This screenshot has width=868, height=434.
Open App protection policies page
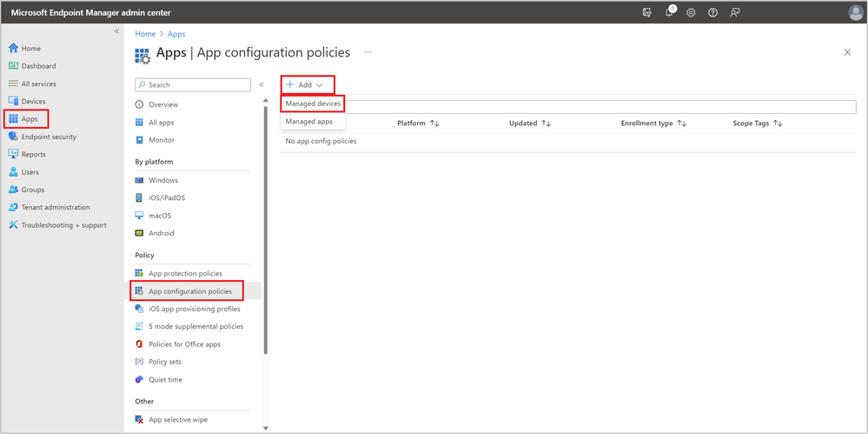click(185, 273)
